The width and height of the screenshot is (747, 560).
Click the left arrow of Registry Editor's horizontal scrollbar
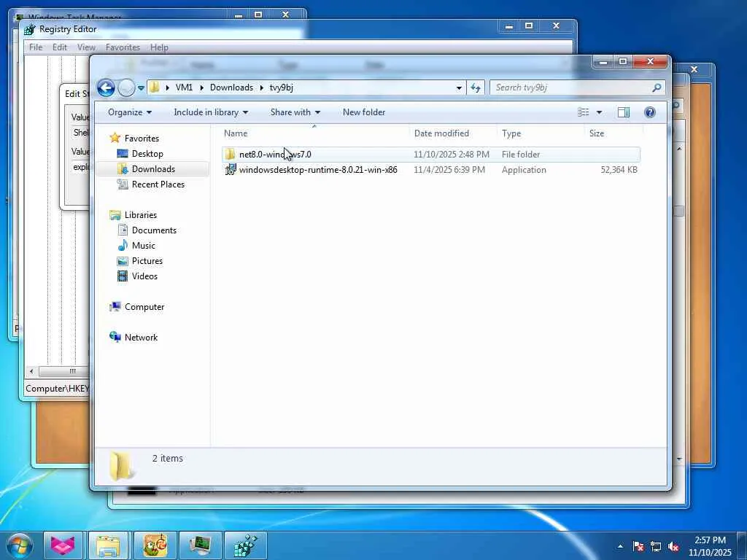click(x=31, y=371)
